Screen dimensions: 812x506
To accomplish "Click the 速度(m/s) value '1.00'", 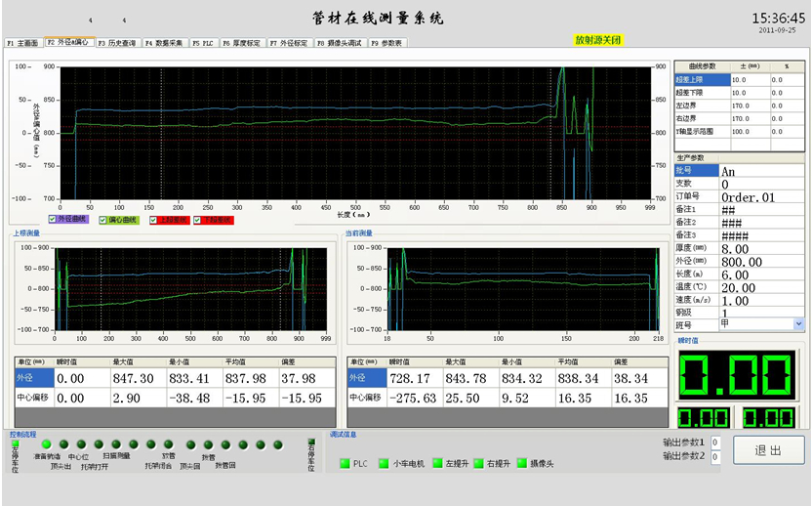I will [x=762, y=301].
